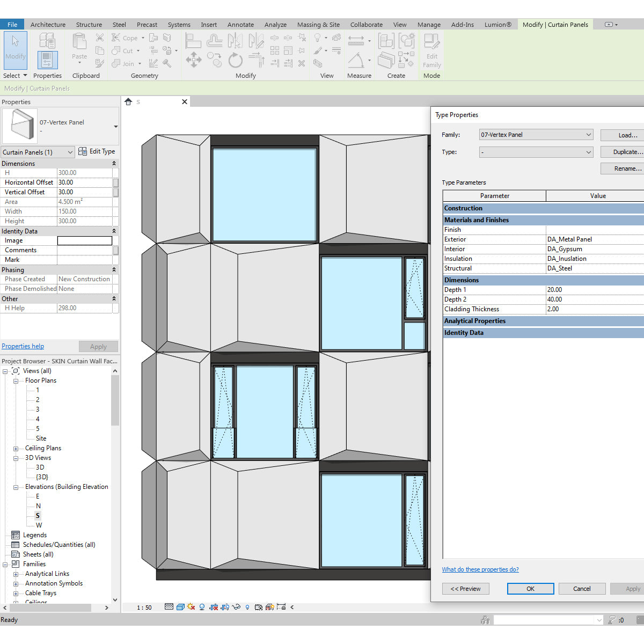Expand the Cable Trays tree item
The width and height of the screenshot is (644, 644).
[x=16, y=592]
